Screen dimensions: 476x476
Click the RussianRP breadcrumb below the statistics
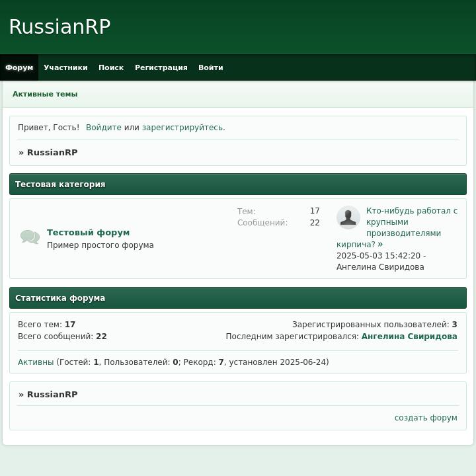tap(52, 394)
